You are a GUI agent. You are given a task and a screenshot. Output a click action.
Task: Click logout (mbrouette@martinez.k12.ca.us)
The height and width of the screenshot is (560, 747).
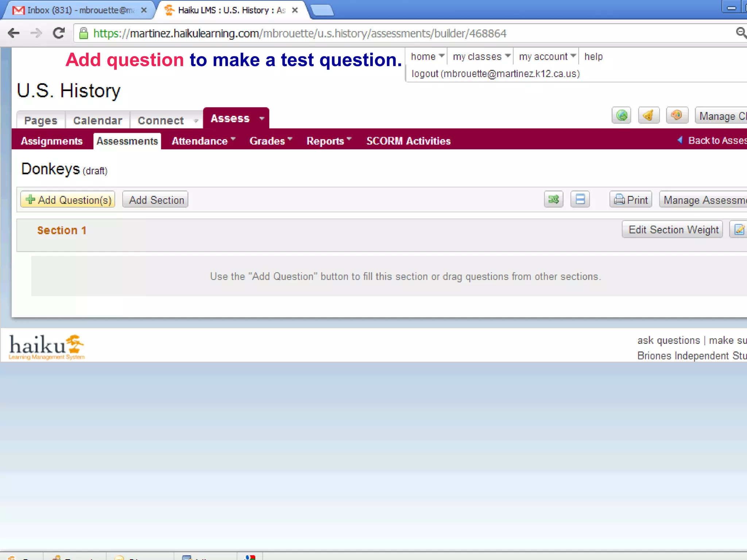click(x=496, y=74)
